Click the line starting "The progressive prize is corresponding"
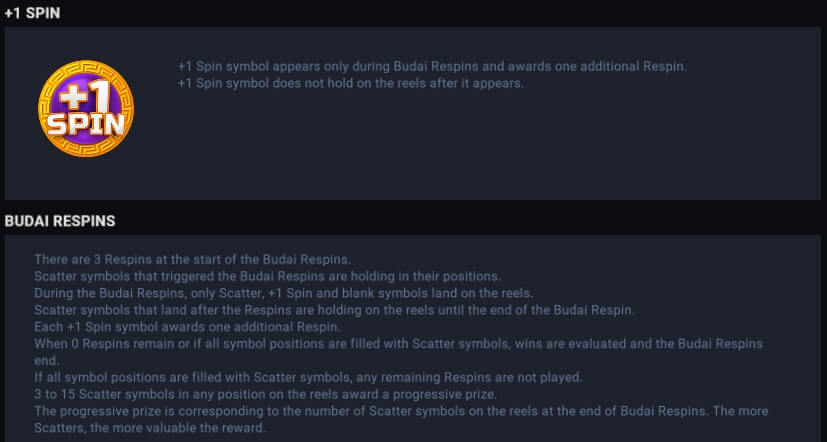This screenshot has height=442, width=827. (x=401, y=411)
